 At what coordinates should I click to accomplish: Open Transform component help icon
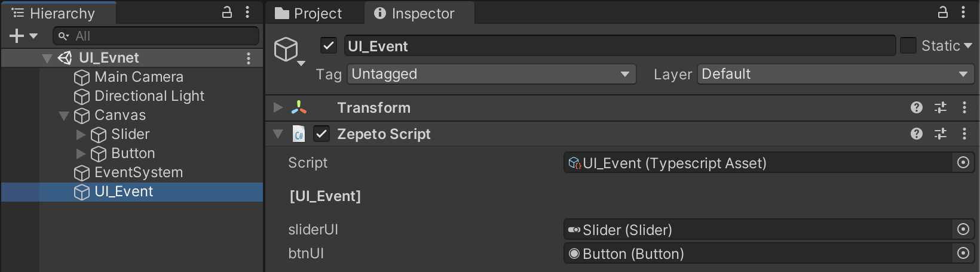917,107
